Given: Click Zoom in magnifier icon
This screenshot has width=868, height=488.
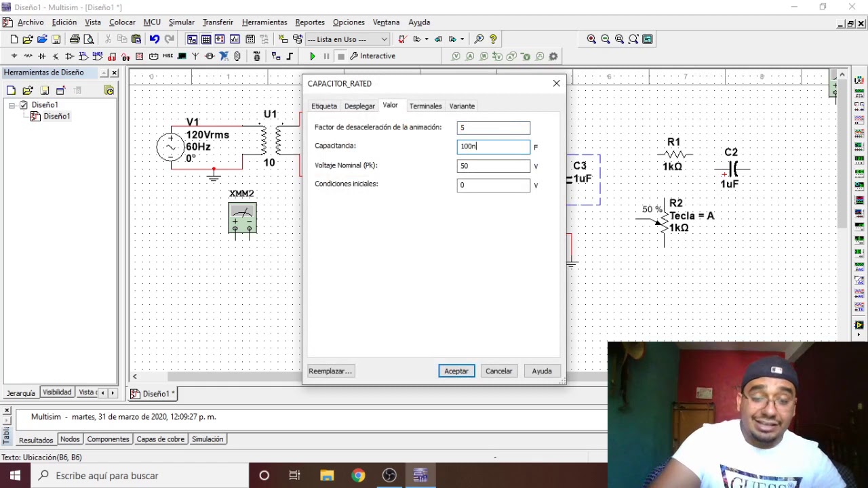Looking at the screenshot, I should tap(591, 39).
